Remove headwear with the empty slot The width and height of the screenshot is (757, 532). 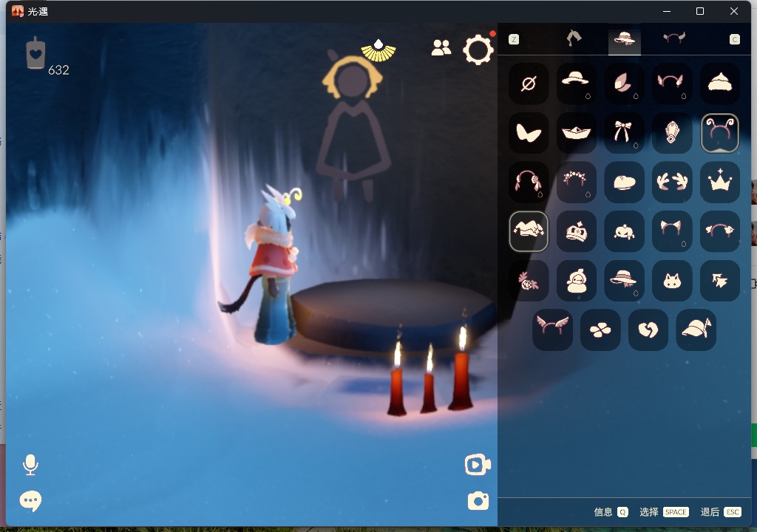[529, 83]
